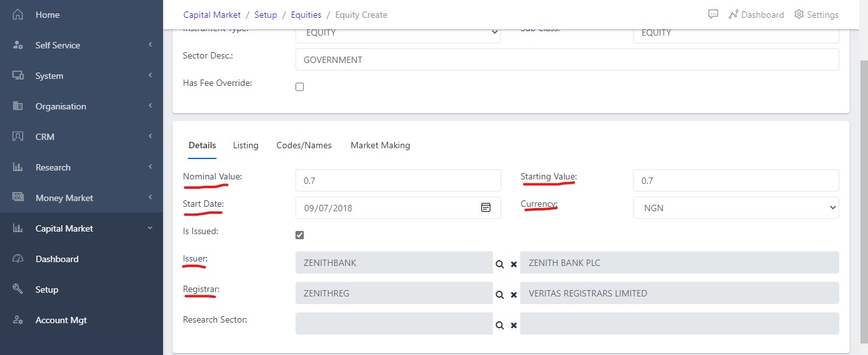Screen dimensions: 868x355
Task: Expand the System menu chevron
Action: coord(150,76)
